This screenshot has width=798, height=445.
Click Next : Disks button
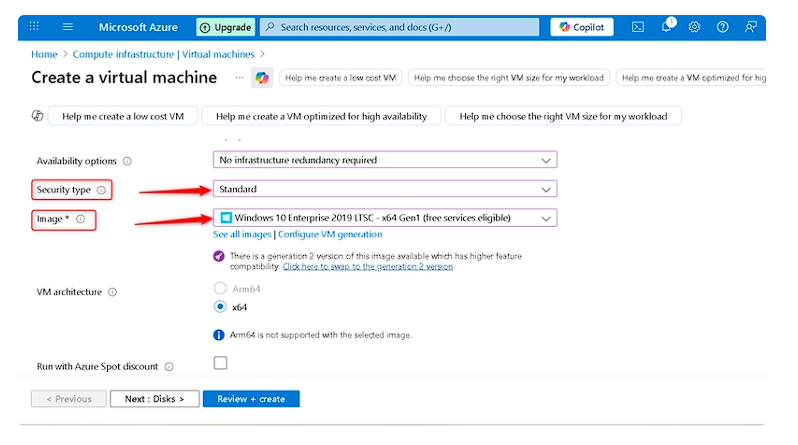pos(155,399)
